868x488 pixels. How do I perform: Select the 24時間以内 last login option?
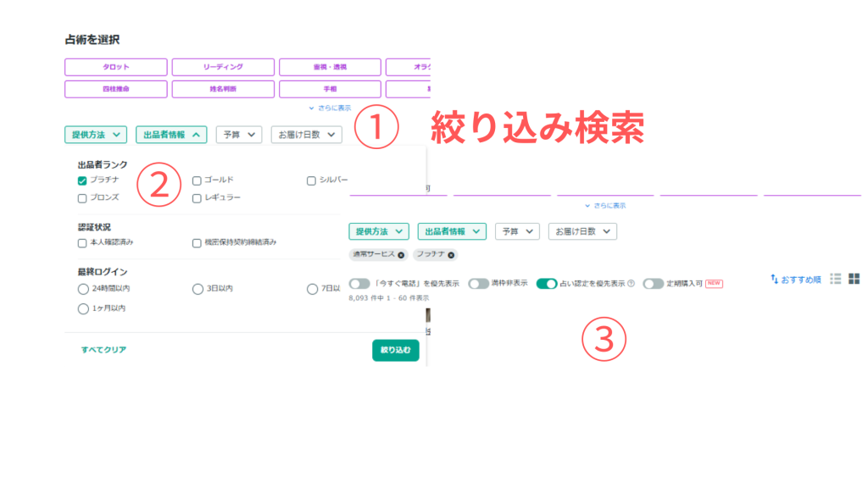(83, 289)
